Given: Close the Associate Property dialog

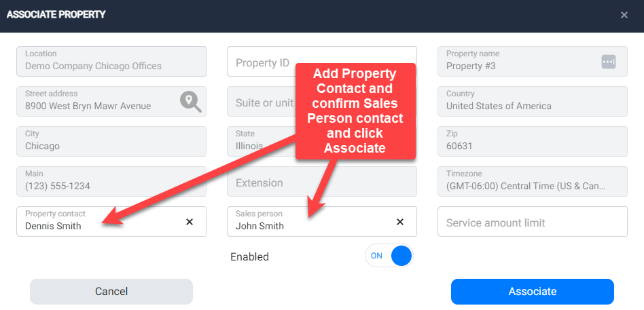Looking at the screenshot, I should 624,15.
